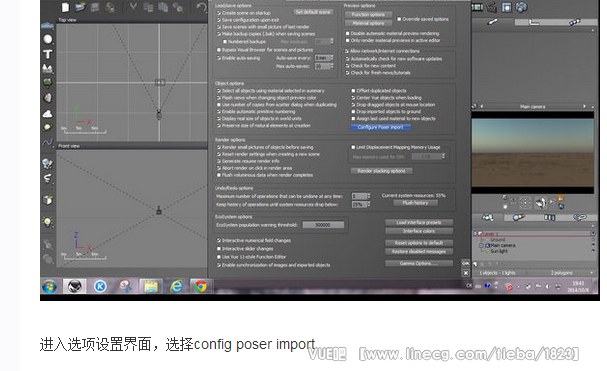Click the New file icon in top toolbar
Viewport: 607px width, 371px height.
[65, 7]
